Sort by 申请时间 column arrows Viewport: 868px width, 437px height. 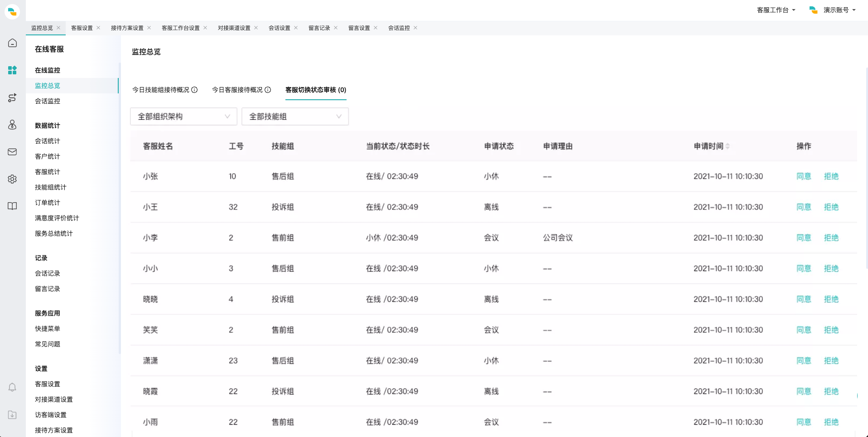[728, 146]
